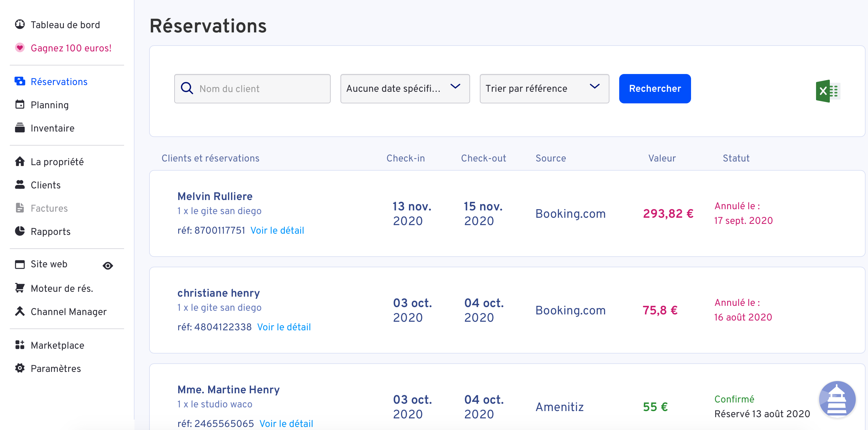Click the Site web window icon
Image resolution: width=868 pixels, height=430 pixels.
tap(20, 265)
